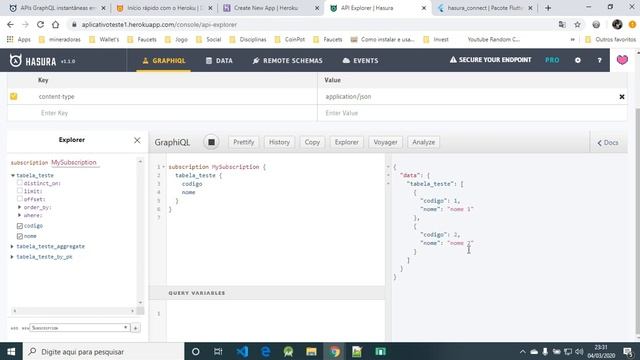Screen dimensions: 640x360
Task: Open File Explorer from taskbar
Action: [311, 351]
